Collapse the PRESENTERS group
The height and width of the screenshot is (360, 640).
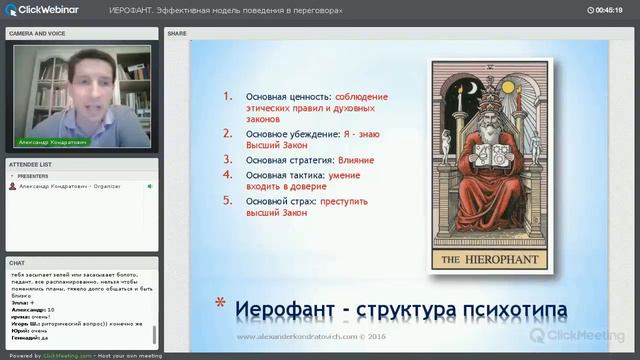click(x=12, y=176)
